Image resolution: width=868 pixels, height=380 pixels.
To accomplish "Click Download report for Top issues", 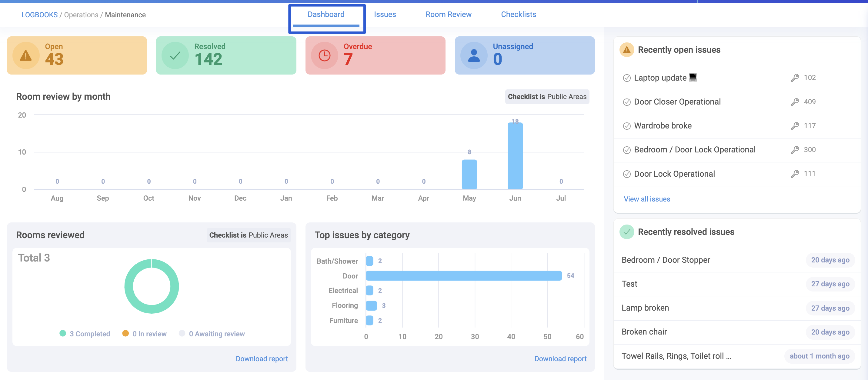I will coord(560,358).
